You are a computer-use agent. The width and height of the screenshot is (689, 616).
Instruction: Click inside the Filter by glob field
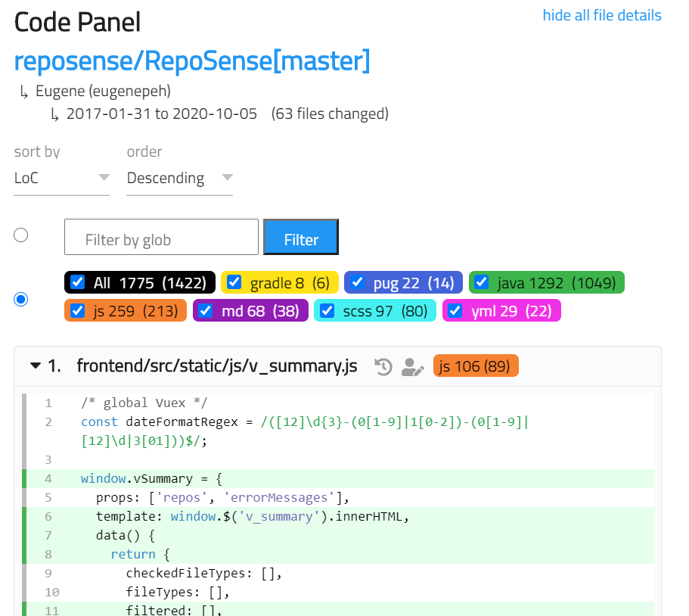tap(160, 237)
